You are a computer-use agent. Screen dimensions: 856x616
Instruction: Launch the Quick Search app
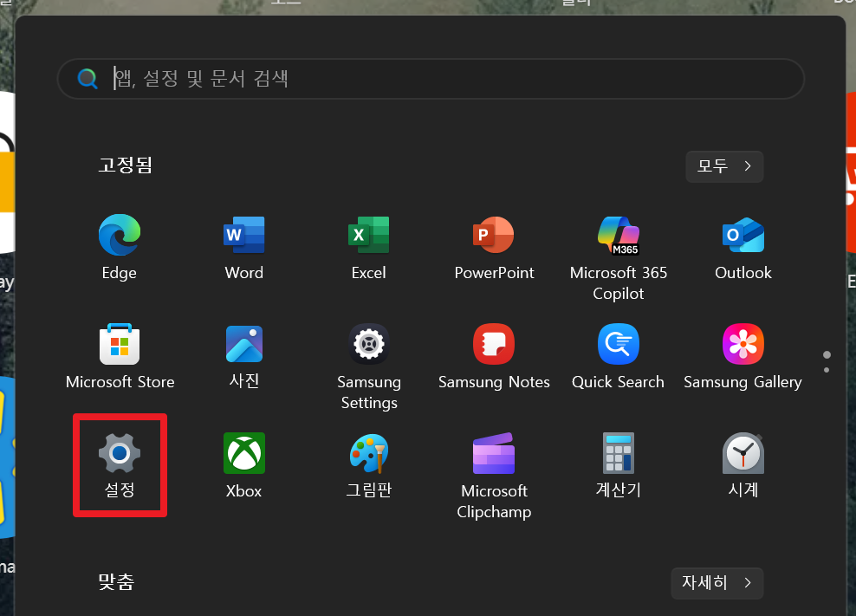(x=618, y=357)
